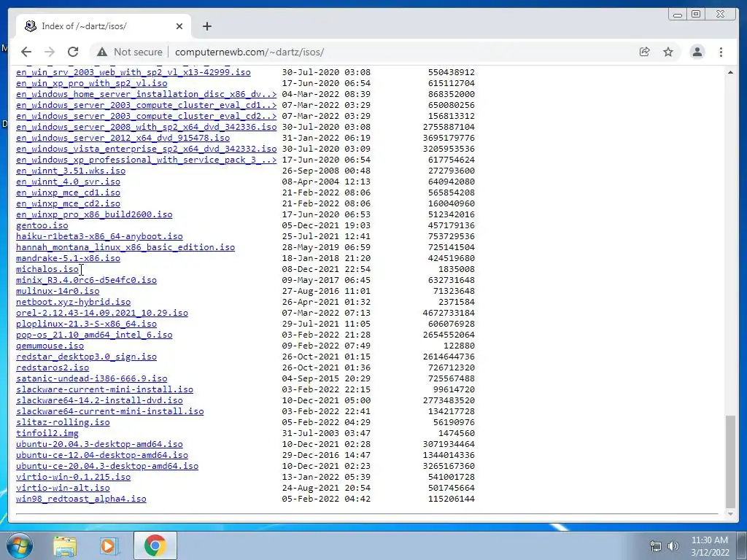The image size is (747, 560).
Task: Click the en_winnt_4.0_svr.iso link
Action: (x=68, y=182)
